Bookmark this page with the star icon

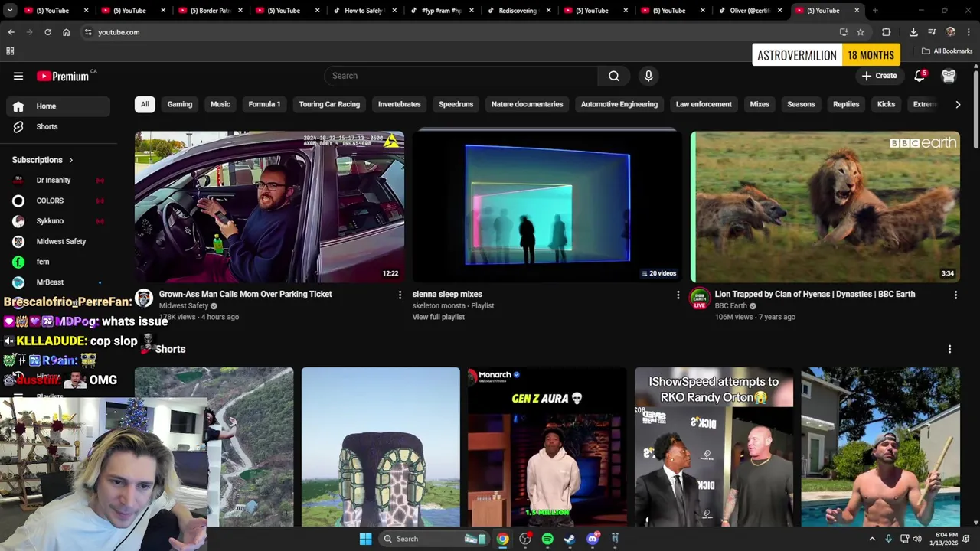(861, 32)
